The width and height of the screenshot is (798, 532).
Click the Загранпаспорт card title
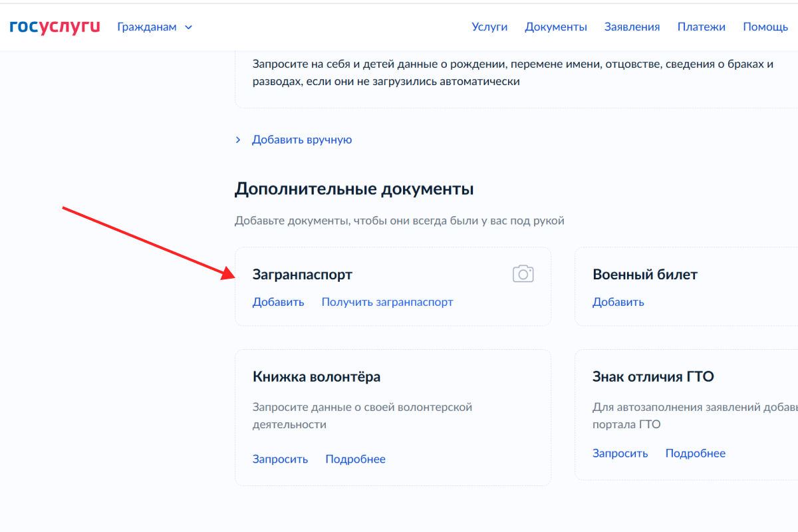pos(303,274)
